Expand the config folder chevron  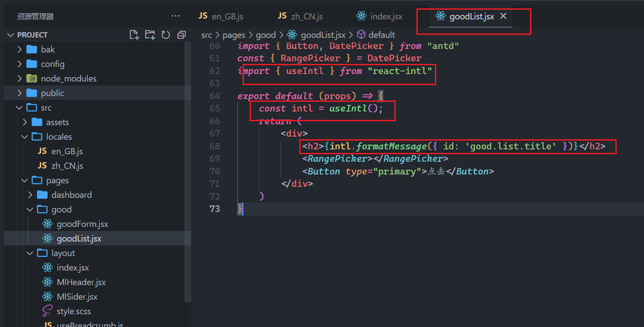pos(19,64)
